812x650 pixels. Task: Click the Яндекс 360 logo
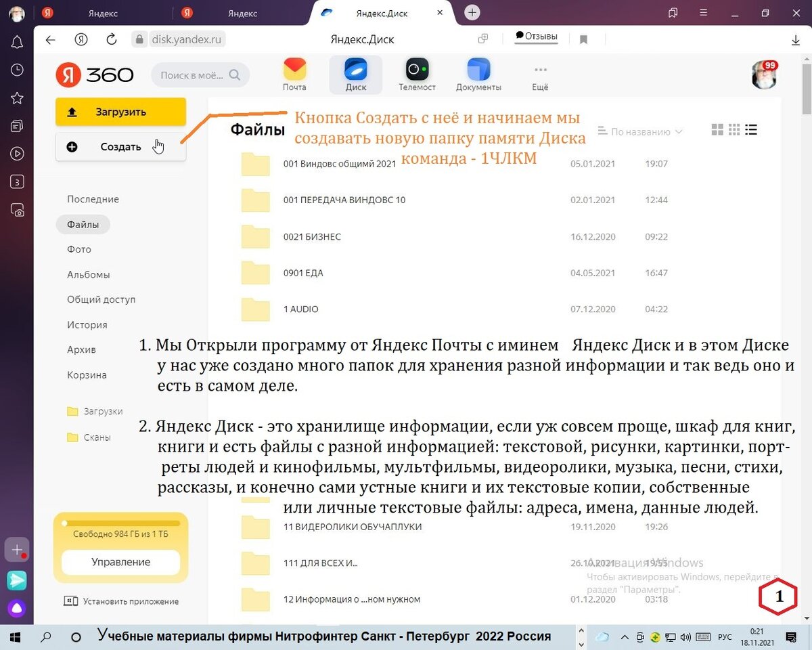[95, 74]
